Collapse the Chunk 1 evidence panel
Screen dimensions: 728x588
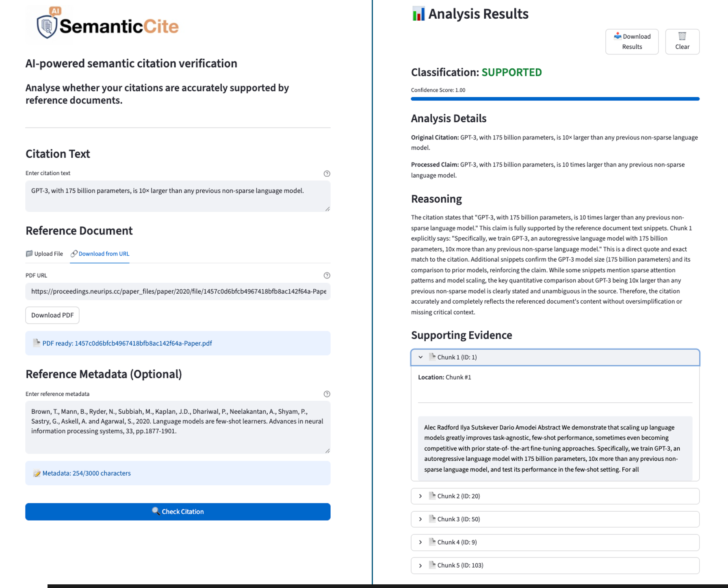tap(420, 357)
